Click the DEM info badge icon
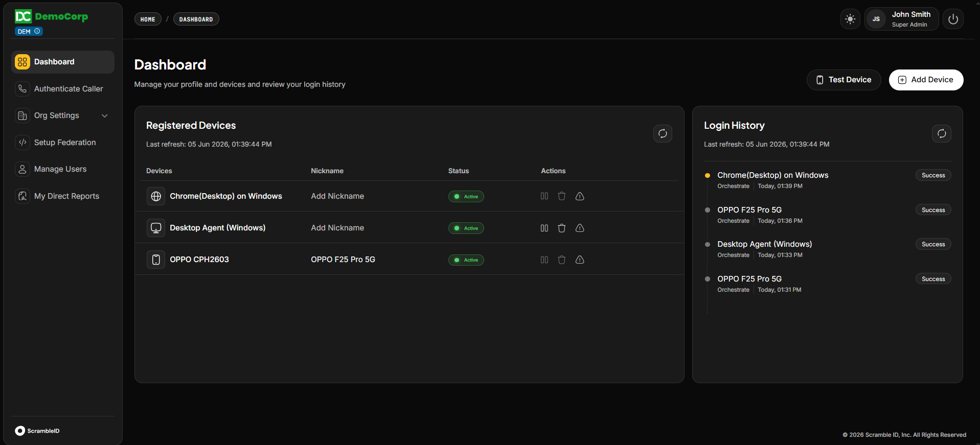Screen dimensions: 980x445 click(37, 31)
